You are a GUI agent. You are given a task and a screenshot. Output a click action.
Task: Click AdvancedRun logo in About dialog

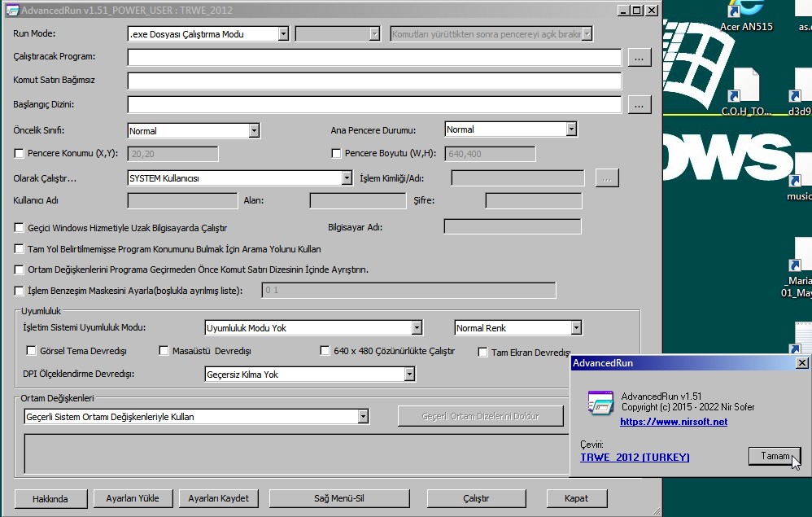coord(600,403)
